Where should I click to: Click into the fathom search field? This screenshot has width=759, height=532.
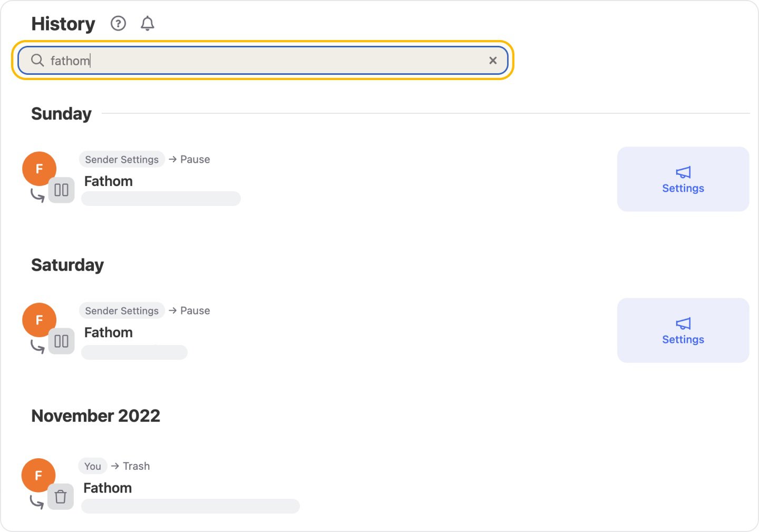(264, 61)
